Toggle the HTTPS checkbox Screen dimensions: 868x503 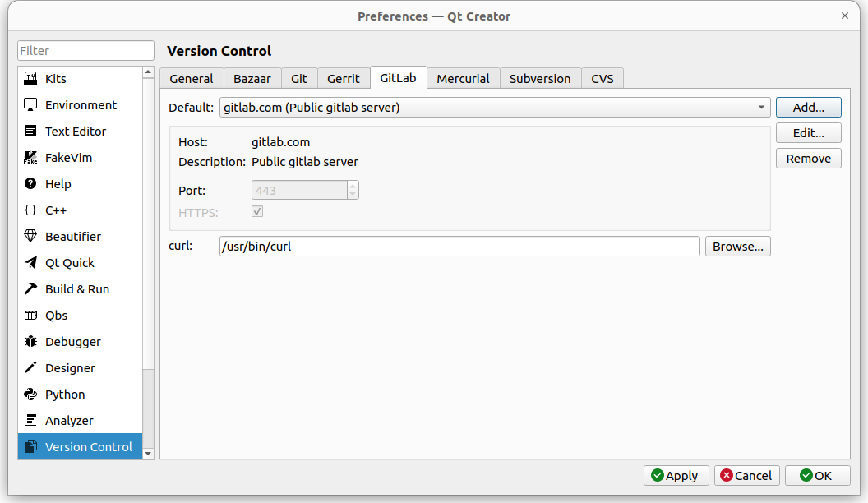pyautogui.click(x=257, y=212)
